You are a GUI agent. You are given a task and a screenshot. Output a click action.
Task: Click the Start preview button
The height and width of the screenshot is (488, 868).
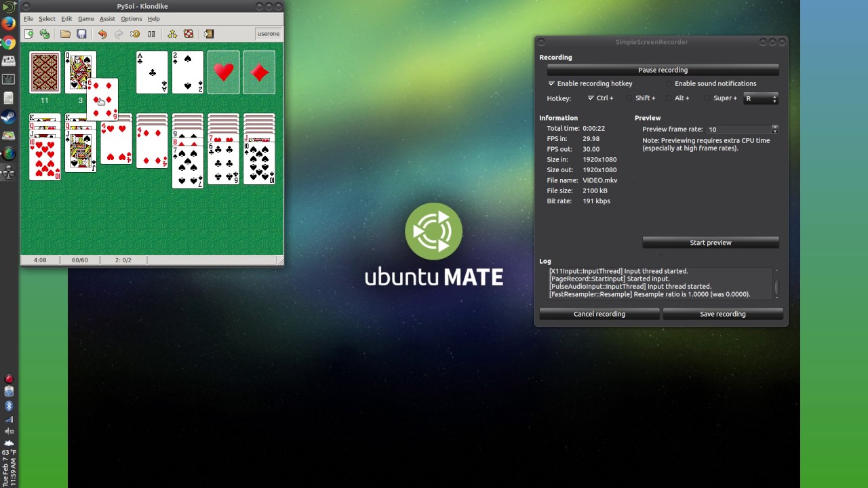pyautogui.click(x=711, y=243)
